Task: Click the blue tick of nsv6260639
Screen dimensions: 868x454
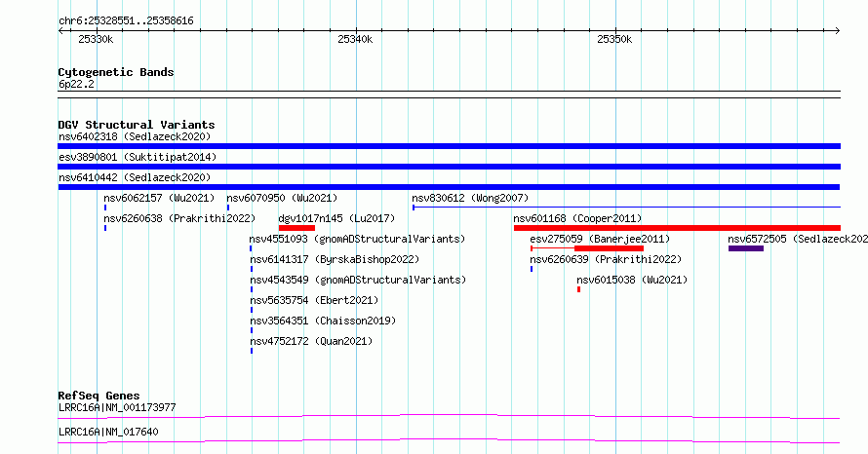Action: pyautogui.click(x=532, y=269)
